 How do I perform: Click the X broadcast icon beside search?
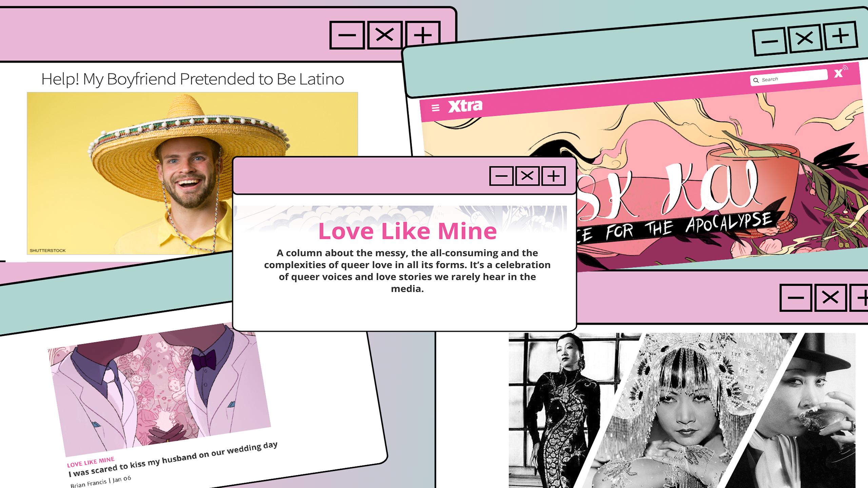(840, 72)
